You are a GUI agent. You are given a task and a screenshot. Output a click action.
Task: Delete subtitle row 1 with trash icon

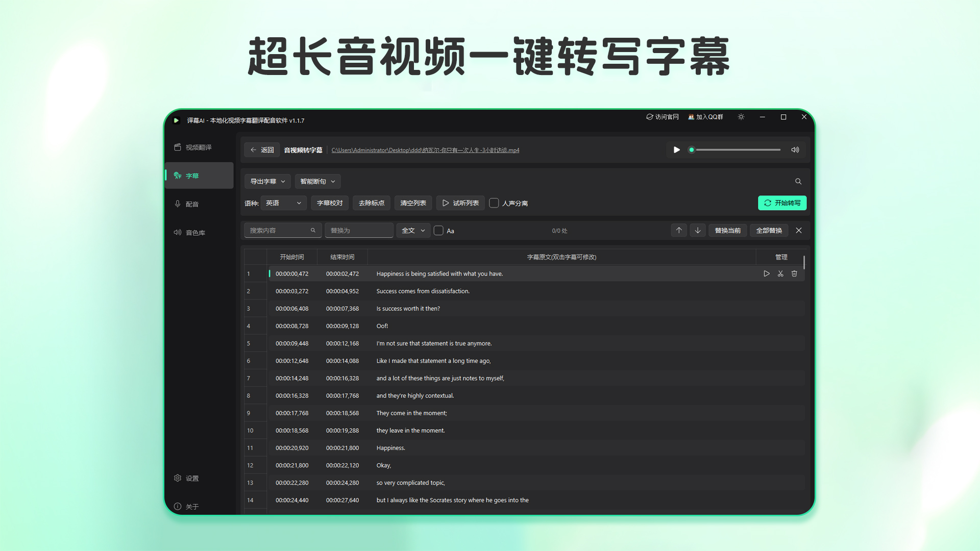pyautogui.click(x=794, y=274)
